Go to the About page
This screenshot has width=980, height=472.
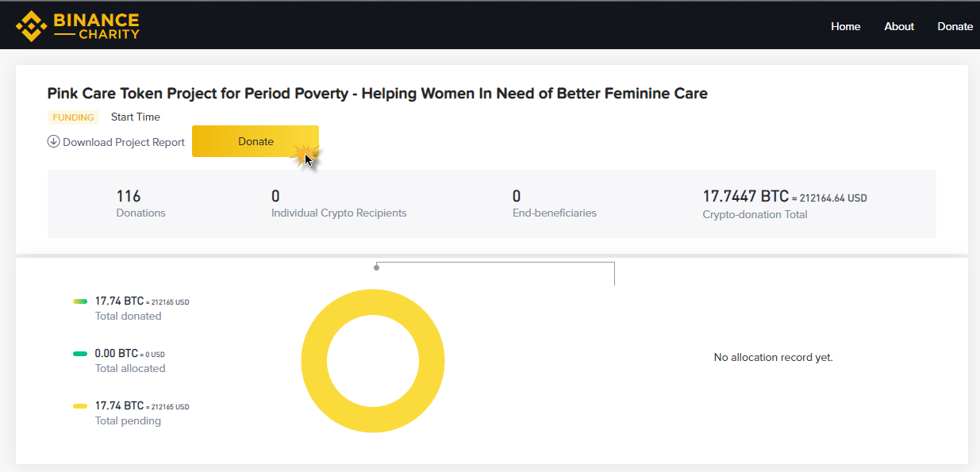click(899, 26)
